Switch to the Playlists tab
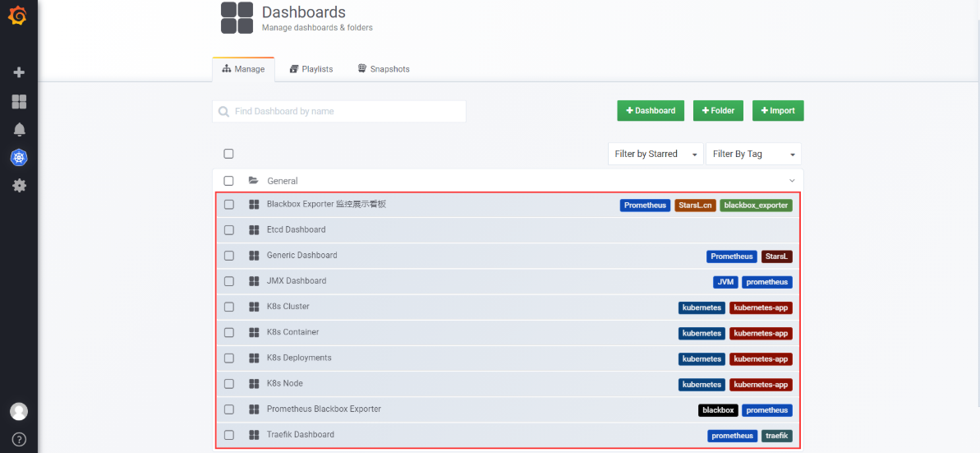The image size is (980, 453). 311,69
